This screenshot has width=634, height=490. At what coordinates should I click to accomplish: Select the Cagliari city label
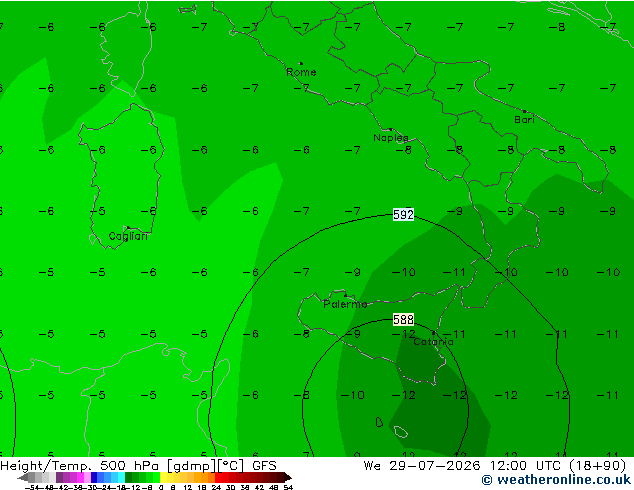pyautogui.click(x=128, y=236)
